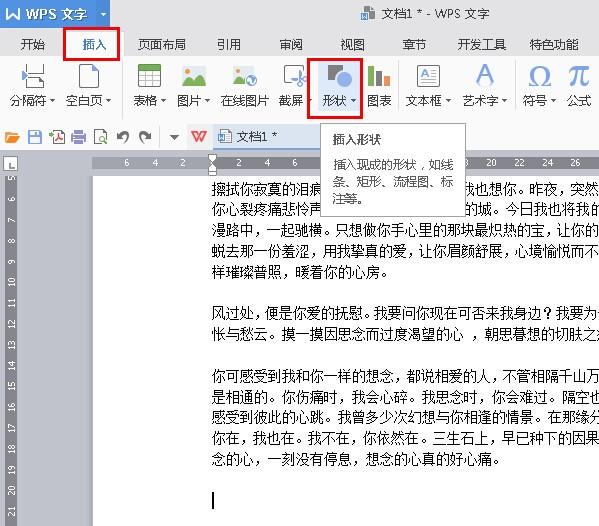Open the quick access toolbar customize arrow
This screenshot has width=599, height=526.
[x=174, y=137]
